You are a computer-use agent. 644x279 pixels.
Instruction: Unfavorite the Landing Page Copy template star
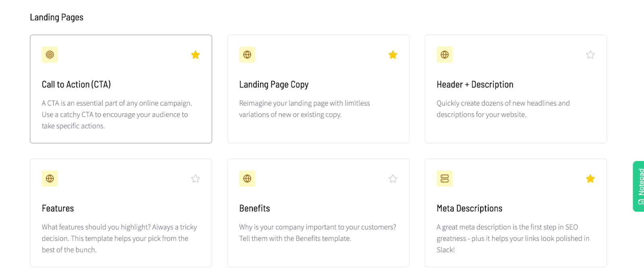pos(393,55)
